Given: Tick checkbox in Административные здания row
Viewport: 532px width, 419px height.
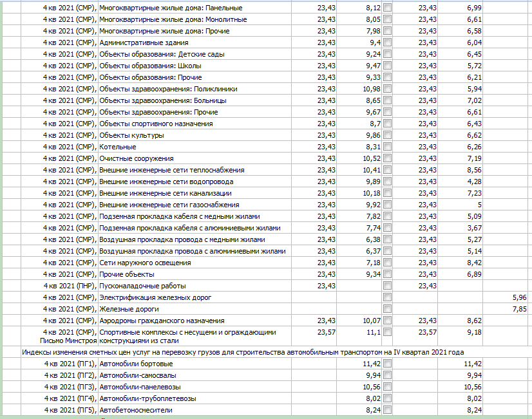Looking at the screenshot, I should tap(387, 42).
